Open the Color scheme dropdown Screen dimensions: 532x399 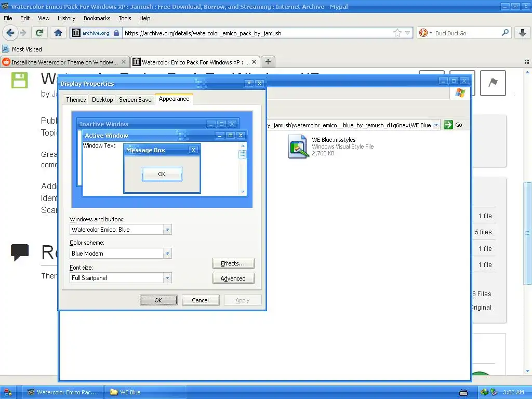tap(167, 254)
